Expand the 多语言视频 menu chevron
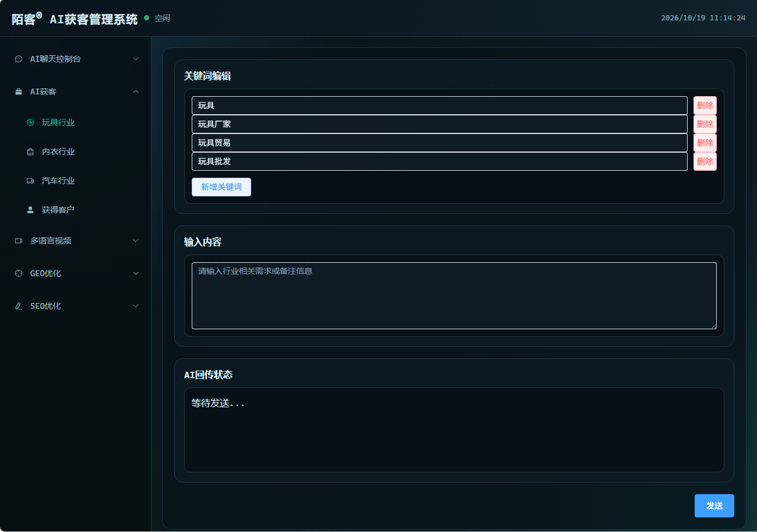The width and height of the screenshot is (757, 532). click(136, 241)
